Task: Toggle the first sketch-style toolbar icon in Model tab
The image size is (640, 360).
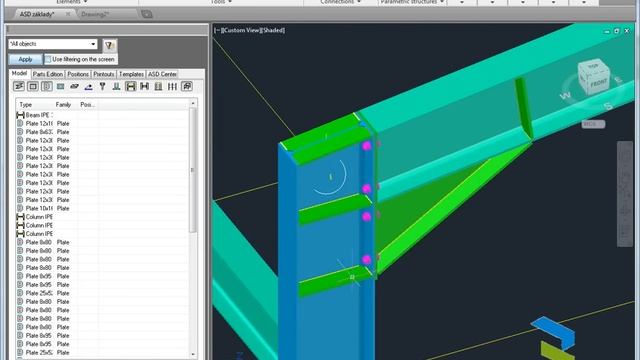Action: 19,86
